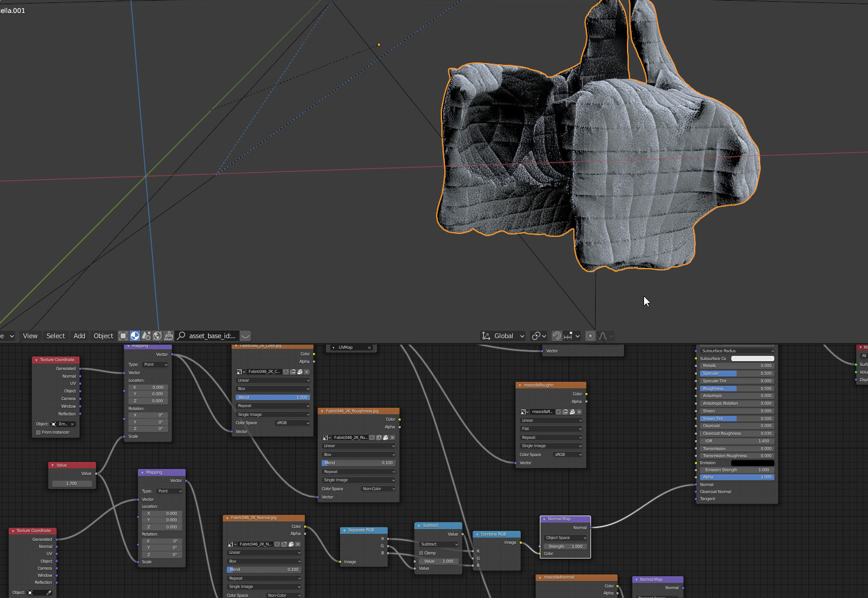868x598 pixels.
Task: Open Flat projection dropdown on mascellaRoughn
Action: coord(552,429)
